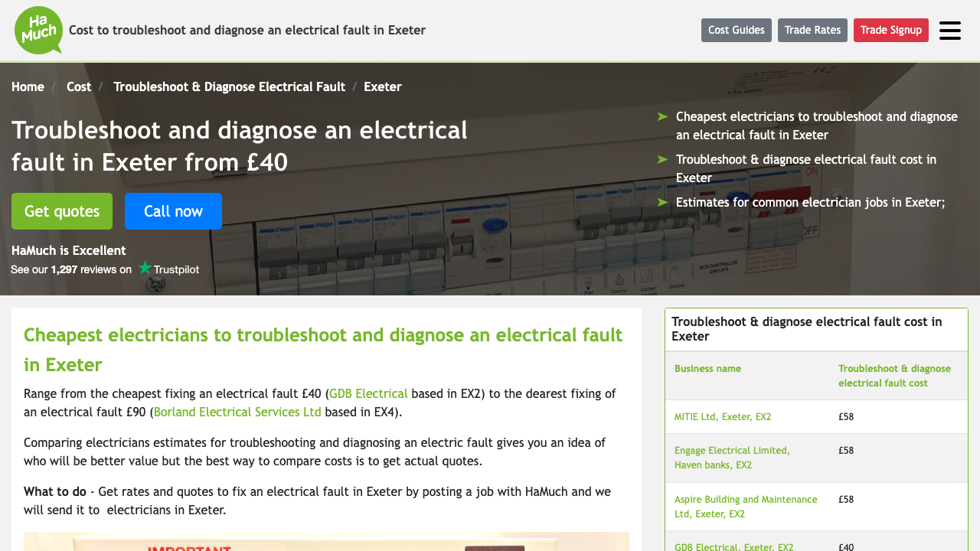Navigate to Home via breadcrumb
The width and height of the screenshot is (980, 551).
28,86
